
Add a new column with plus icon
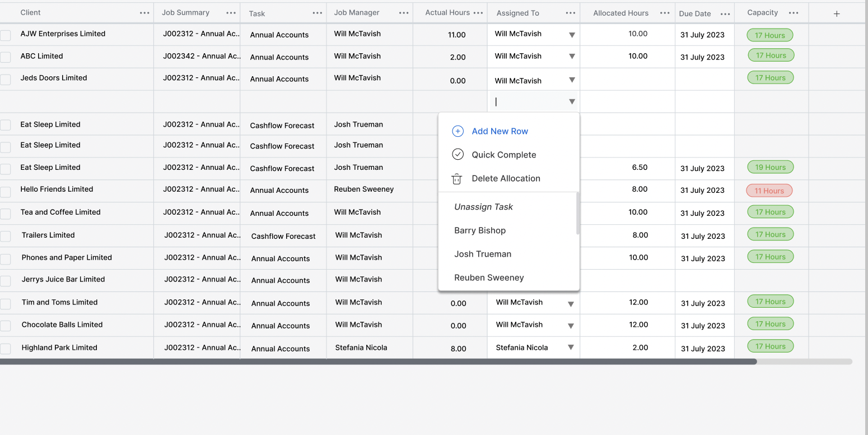pos(837,14)
